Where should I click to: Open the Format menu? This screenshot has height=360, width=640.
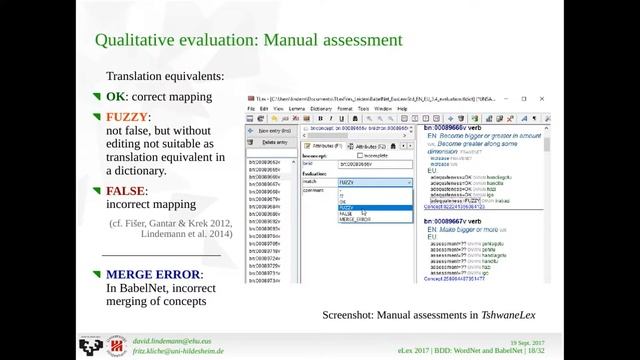point(344,109)
